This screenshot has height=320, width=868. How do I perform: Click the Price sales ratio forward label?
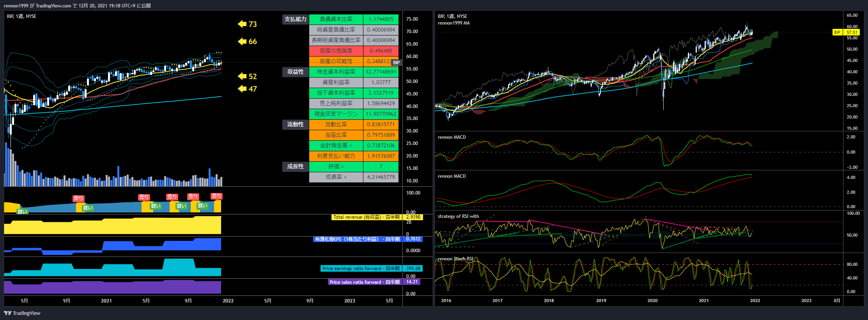[x=365, y=282]
